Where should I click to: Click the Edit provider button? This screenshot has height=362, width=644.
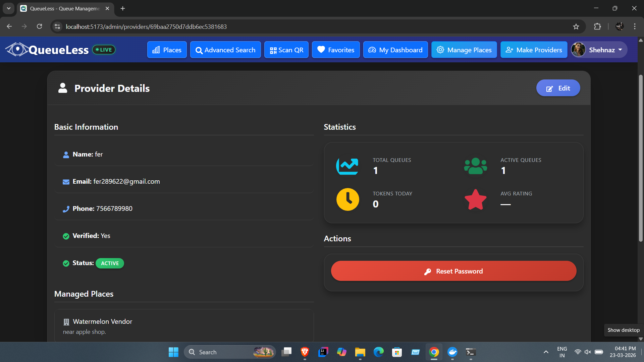(558, 88)
